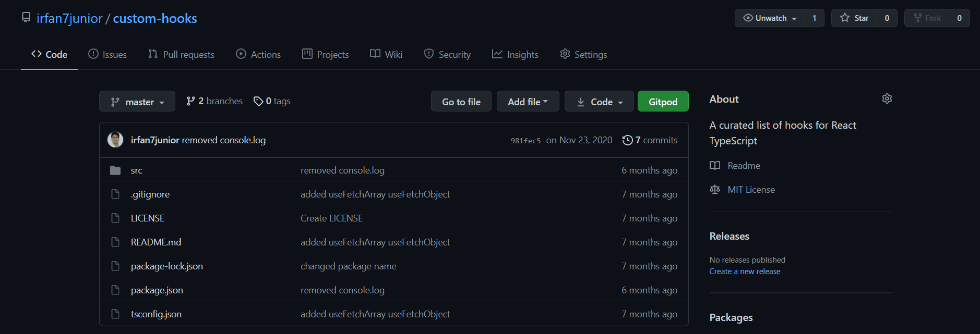Open the LICENSE file
This screenshot has height=334, width=980.
click(148, 218)
